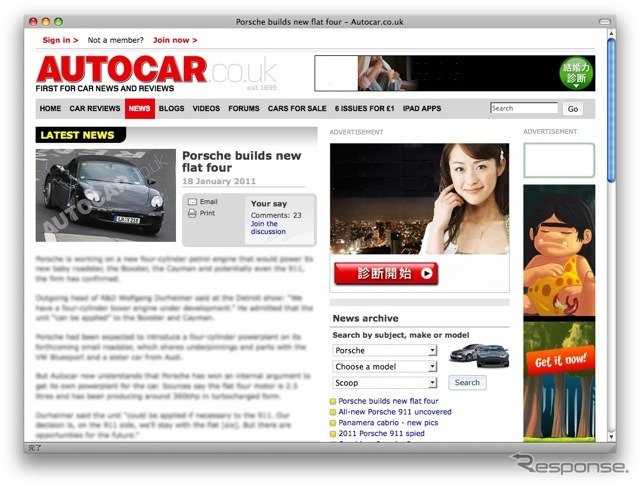Open the Scoop subject dropdown
The width and height of the screenshot is (640, 486).
click(385, 383)
